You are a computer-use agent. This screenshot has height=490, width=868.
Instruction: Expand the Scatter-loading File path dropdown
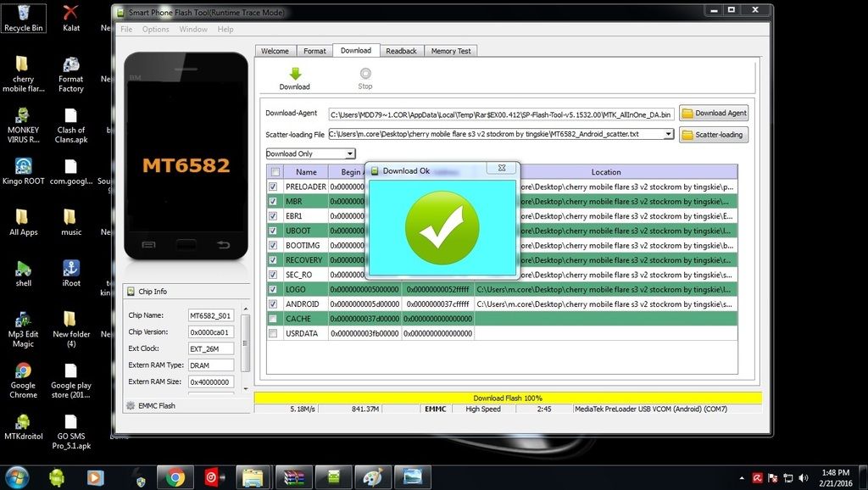coord(669,134)
